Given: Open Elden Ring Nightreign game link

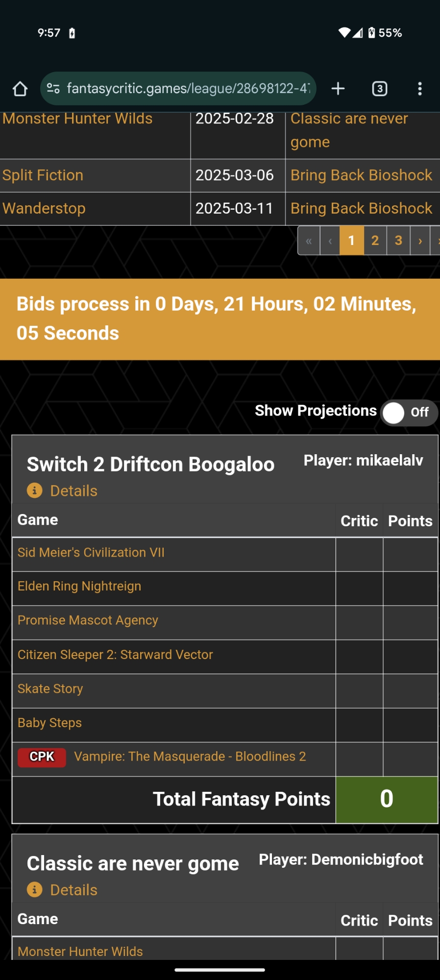Looking at the screenshot, I should tap(79, 586).
